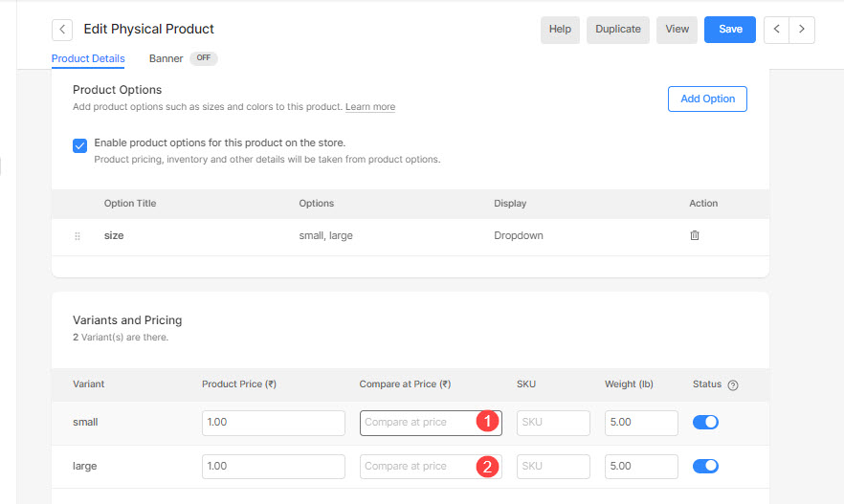Click the Duplicate button

(618, 30)
